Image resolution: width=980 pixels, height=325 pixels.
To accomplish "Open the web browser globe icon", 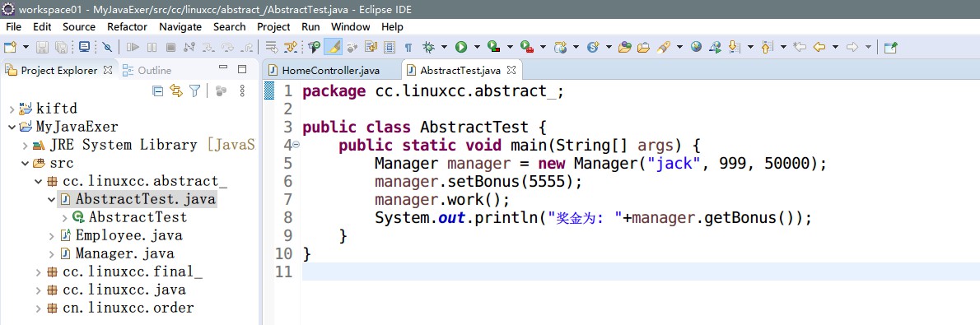I will (x=696, y=47).
